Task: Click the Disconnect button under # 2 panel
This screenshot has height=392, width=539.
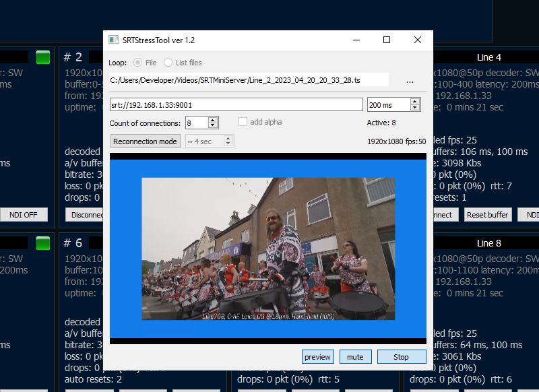Action: pyautogui.click(x=84, y=215)
